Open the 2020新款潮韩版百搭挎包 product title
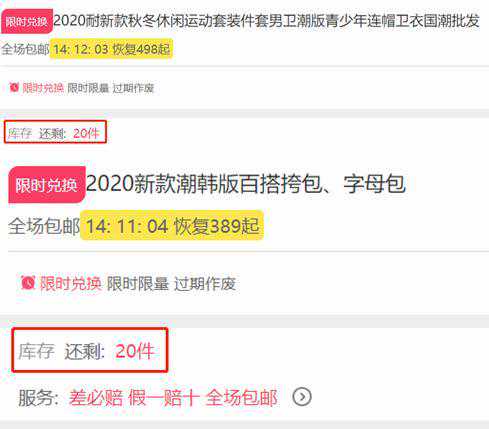489x429 pixels. point(246,184)
